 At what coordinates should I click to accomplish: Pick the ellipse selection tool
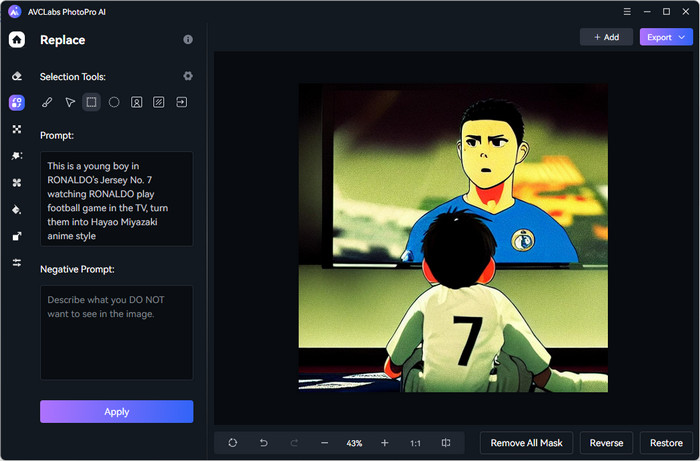click(x=114, y=102)
